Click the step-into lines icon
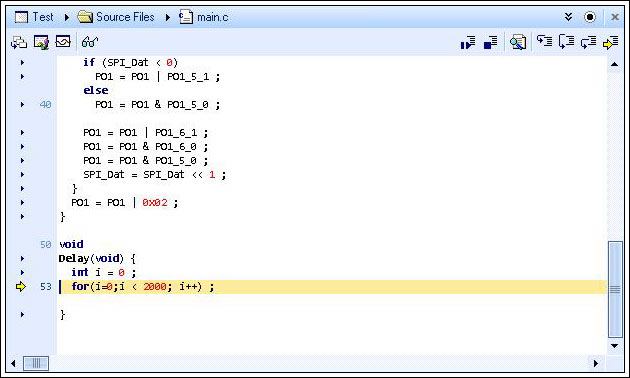The width and height of the screenshot is (630, 378). pos(544,41)
